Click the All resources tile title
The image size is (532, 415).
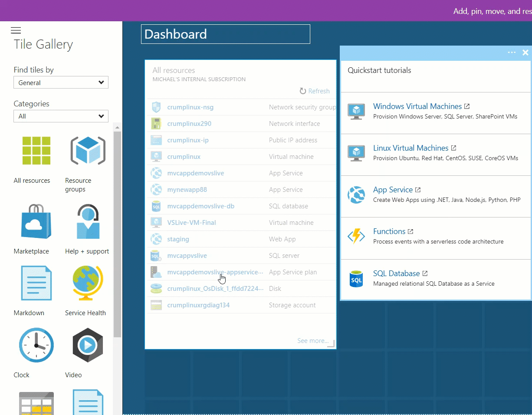[174, 70]
